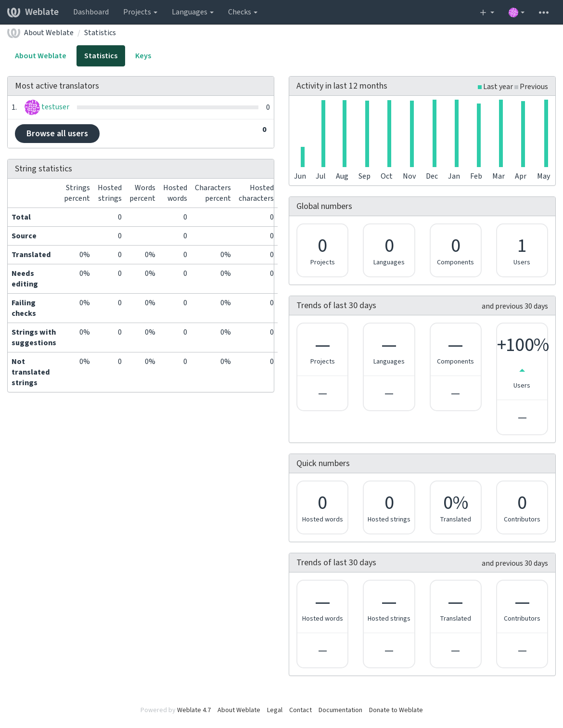The height and width of the screenshot is (728, 563).
Task: Switch to the Keys tab
Action: 143,56
